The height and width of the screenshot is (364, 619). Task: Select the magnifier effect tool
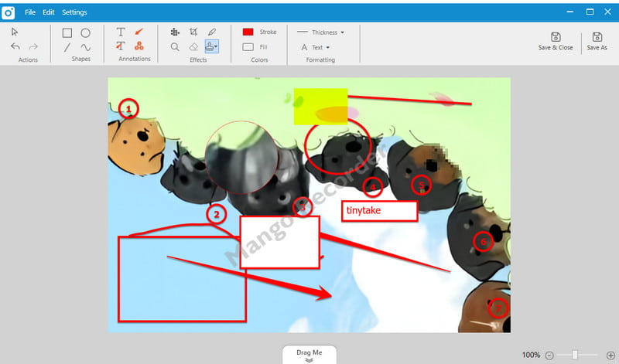coord(175,47)
